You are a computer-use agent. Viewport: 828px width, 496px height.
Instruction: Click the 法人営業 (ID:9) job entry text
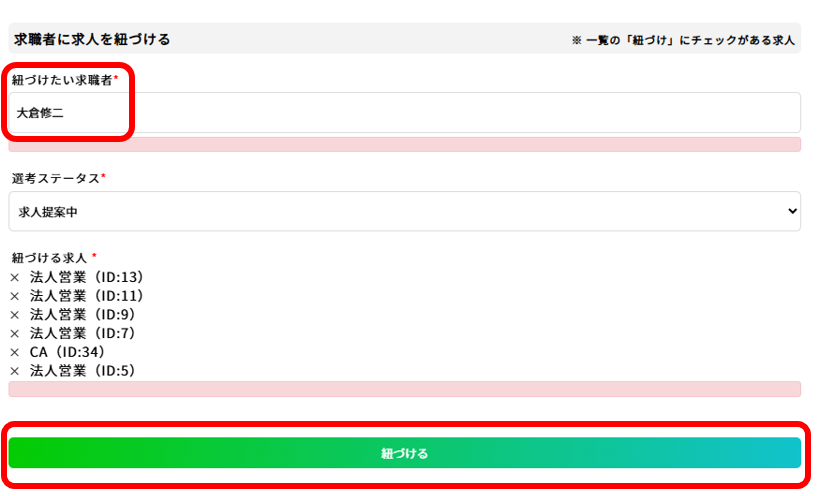[83, 315]
